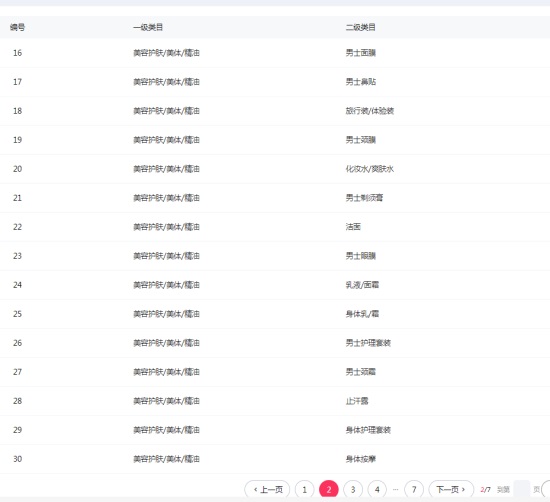The width and height of the screenshot is (550, 502).
Task: Click the 二级类目 column header
Action: [x=361, y=27]
